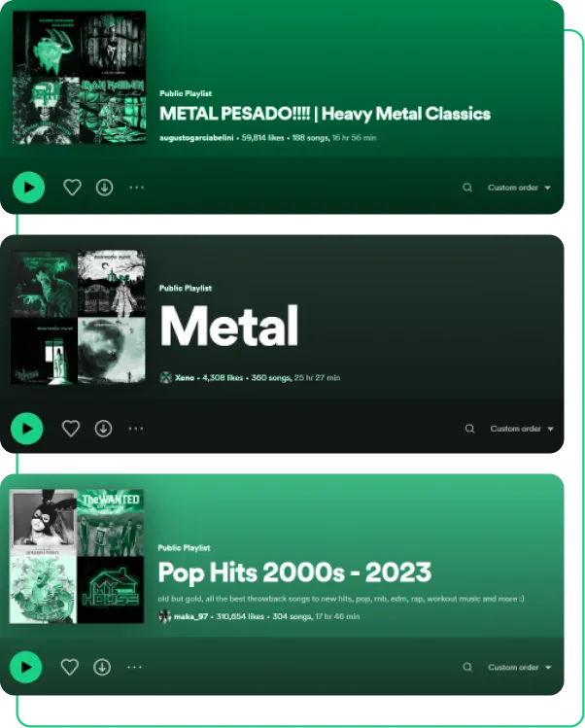Play the Metal playlist by Xeno

27,429
